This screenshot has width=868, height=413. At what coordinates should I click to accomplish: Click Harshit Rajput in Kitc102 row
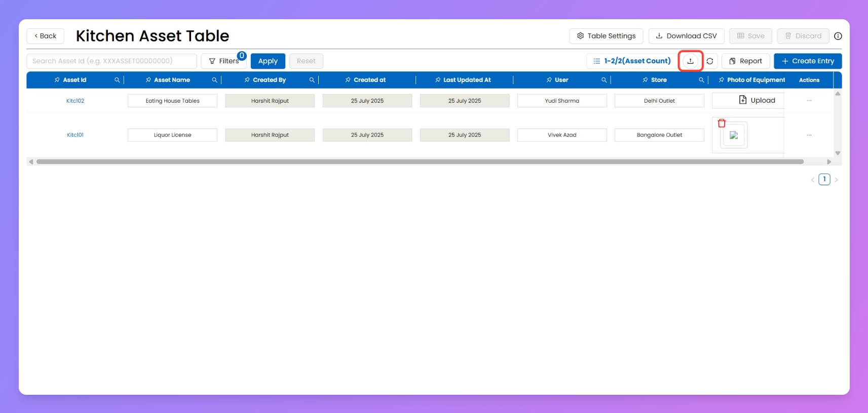pyautogui.click(x=270, y=101)
